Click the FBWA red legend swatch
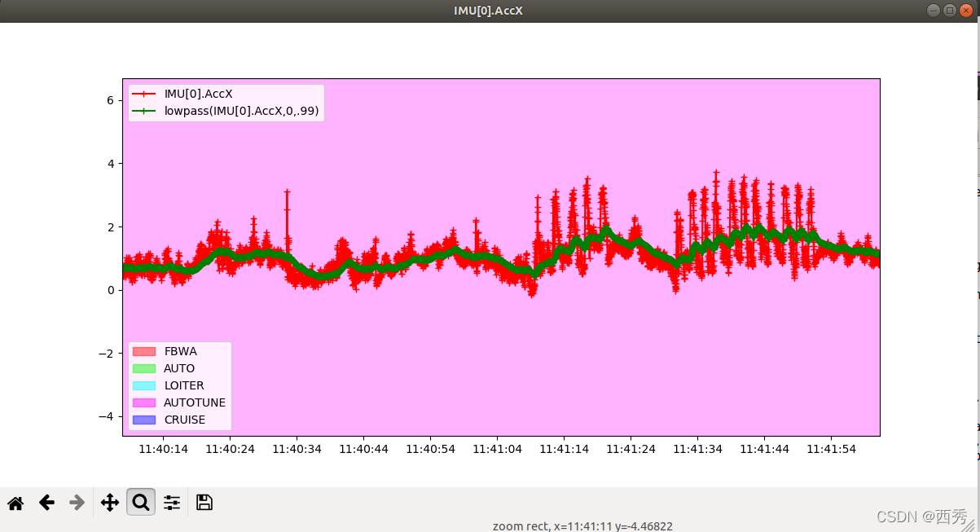This screenshot has width=980, height=532. [x=143, y=351]
